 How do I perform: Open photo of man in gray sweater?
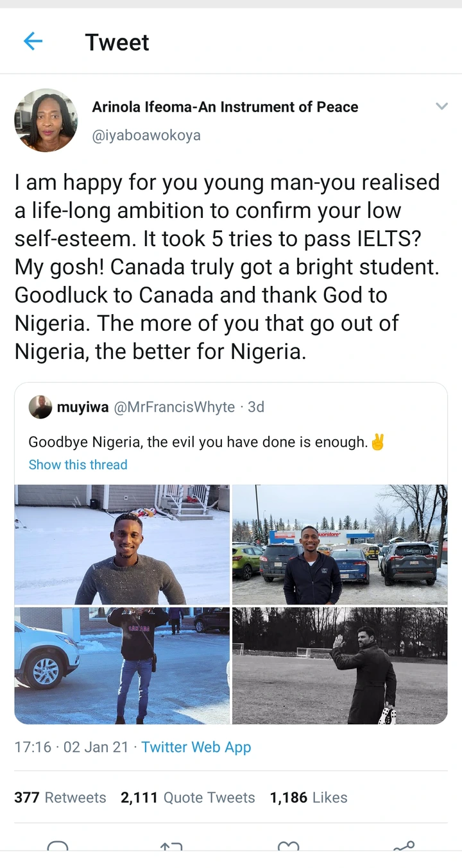122,544
